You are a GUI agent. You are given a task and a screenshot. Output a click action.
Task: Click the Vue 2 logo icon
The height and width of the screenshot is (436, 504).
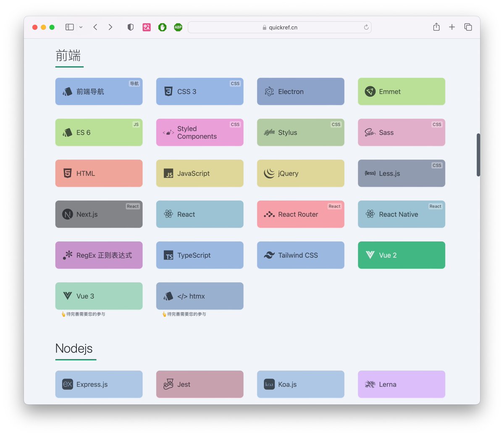370,255
